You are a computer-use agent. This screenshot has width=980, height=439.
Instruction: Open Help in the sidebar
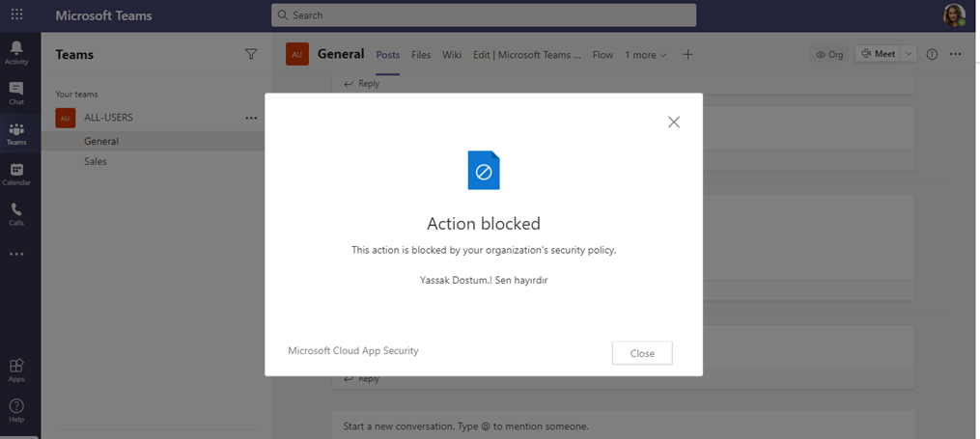pos(16,411)
